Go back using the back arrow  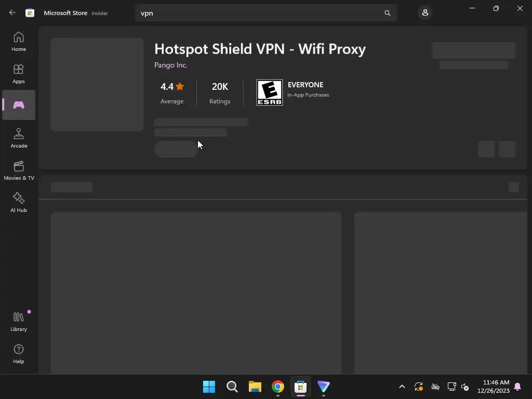click(12, 12)
